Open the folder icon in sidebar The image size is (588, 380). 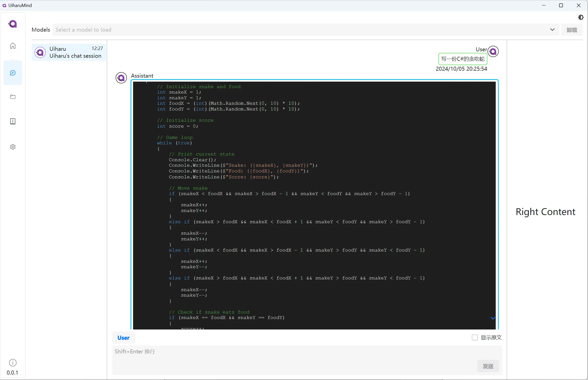pos(13,97)
